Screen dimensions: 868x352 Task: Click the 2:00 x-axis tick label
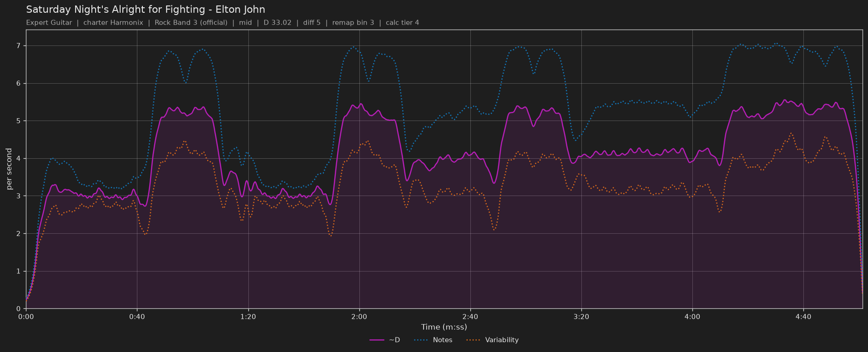click(x=359, y=317)
